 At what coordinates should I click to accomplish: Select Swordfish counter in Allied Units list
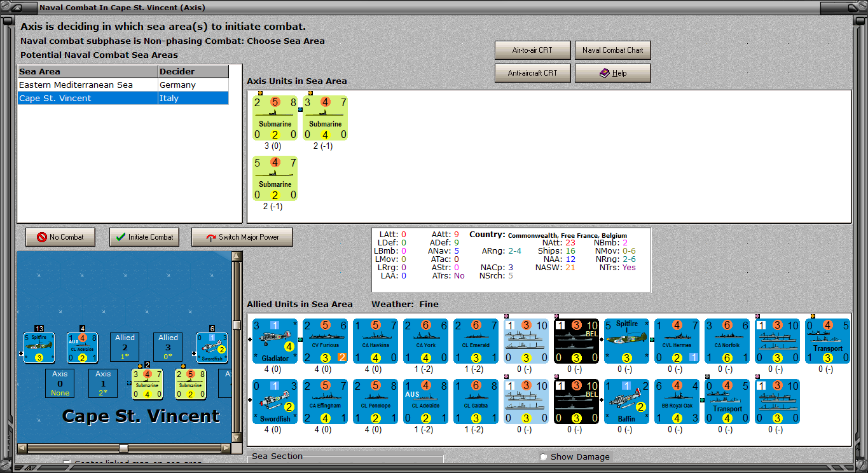(x=275, y=402)
